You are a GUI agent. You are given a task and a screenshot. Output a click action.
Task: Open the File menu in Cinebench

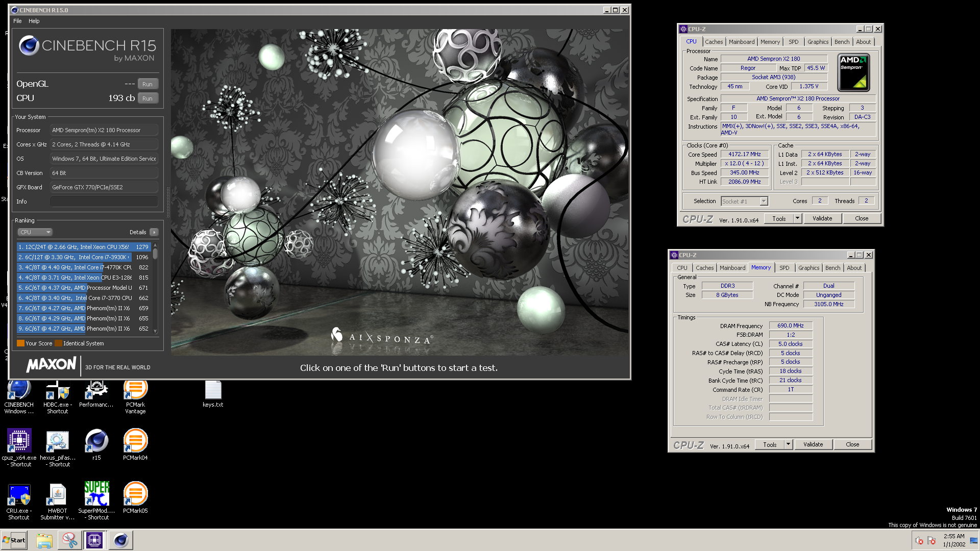tap(17, 21)
